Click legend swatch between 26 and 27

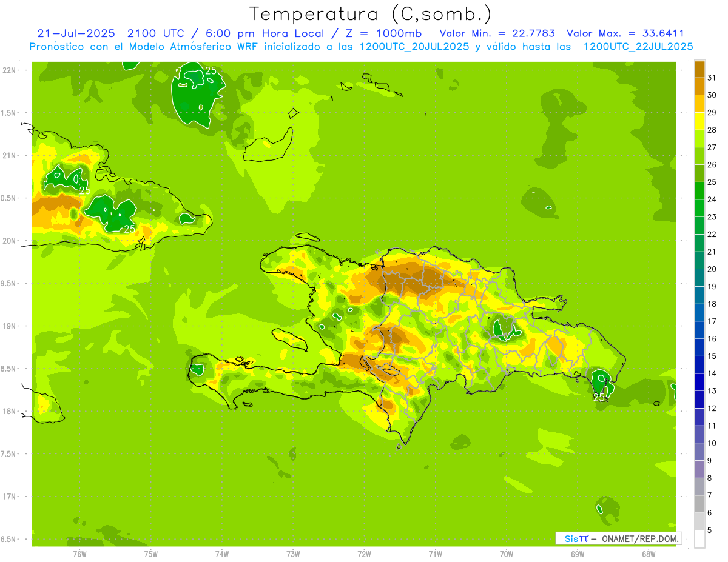coord(699,156)
